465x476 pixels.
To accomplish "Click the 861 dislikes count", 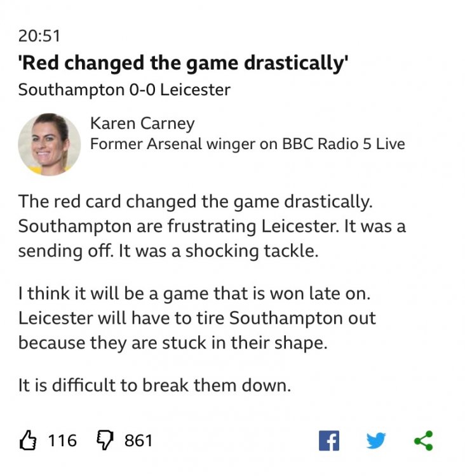I will tap(138, 440).
